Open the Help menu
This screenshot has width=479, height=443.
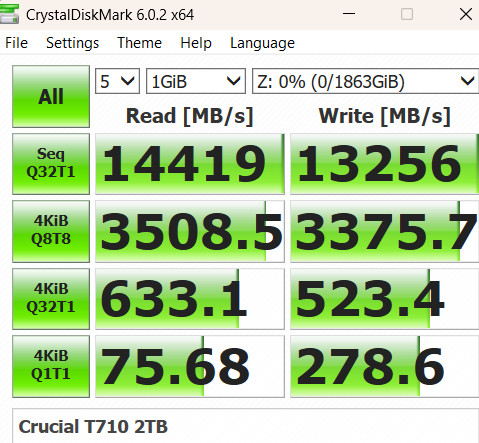click(x=196, y=43)
